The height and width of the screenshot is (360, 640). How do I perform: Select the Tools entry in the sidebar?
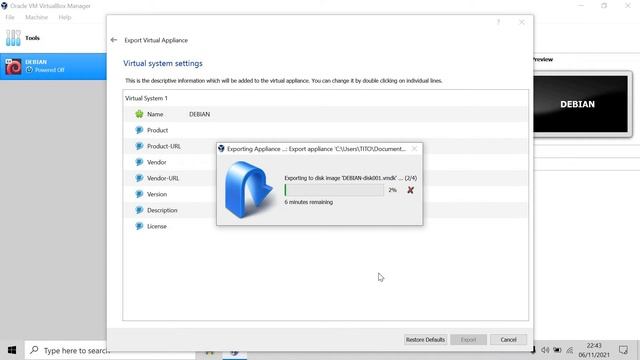[53, 38]
